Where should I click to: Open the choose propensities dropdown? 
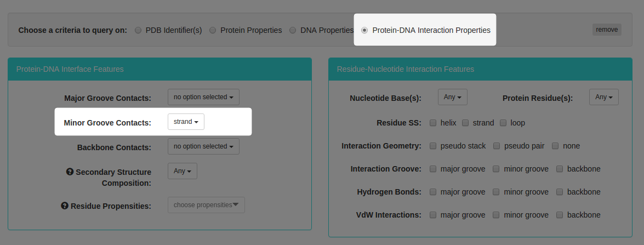click(x=206, y=205)
